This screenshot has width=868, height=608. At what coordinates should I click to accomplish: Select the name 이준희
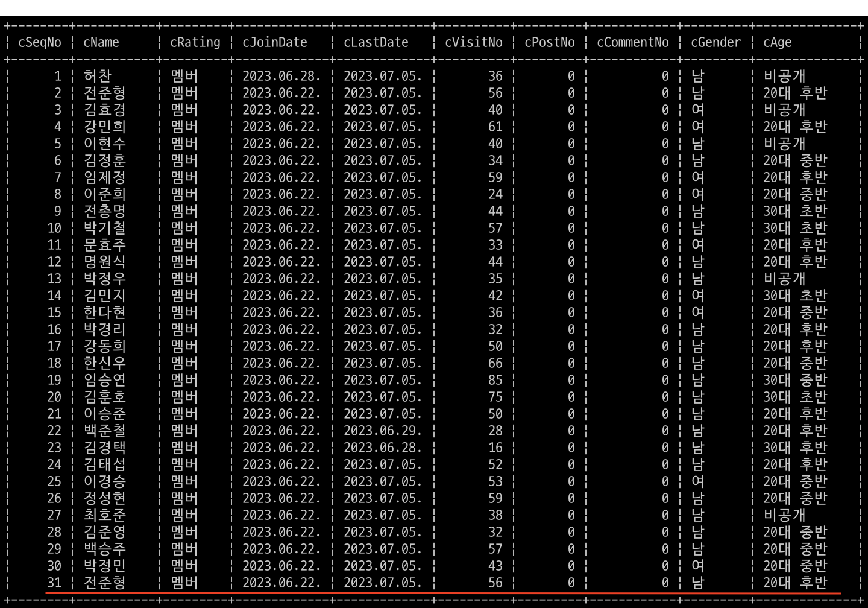coord(105,194)
